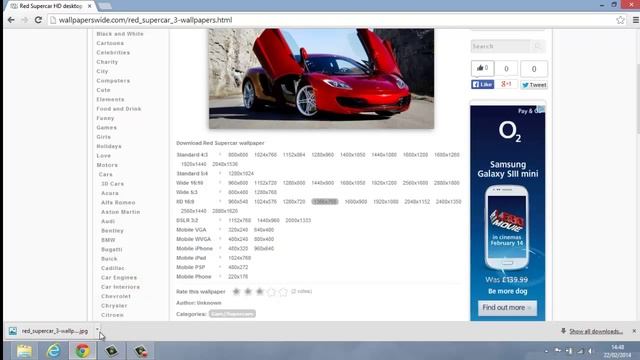Go back with the browser back arrow
Viewport: 640px width, 360px height.
pyautogui.click(x=11, y=20)
